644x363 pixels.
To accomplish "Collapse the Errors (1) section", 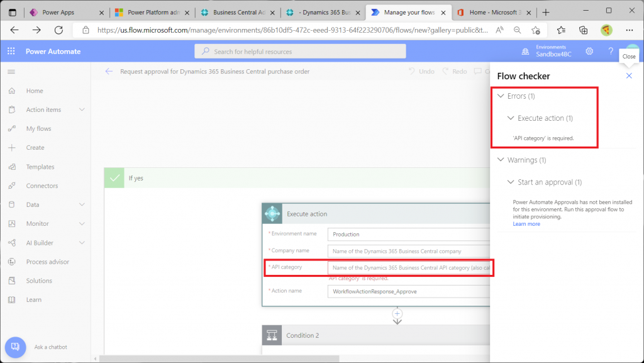I will pos(501,96).
